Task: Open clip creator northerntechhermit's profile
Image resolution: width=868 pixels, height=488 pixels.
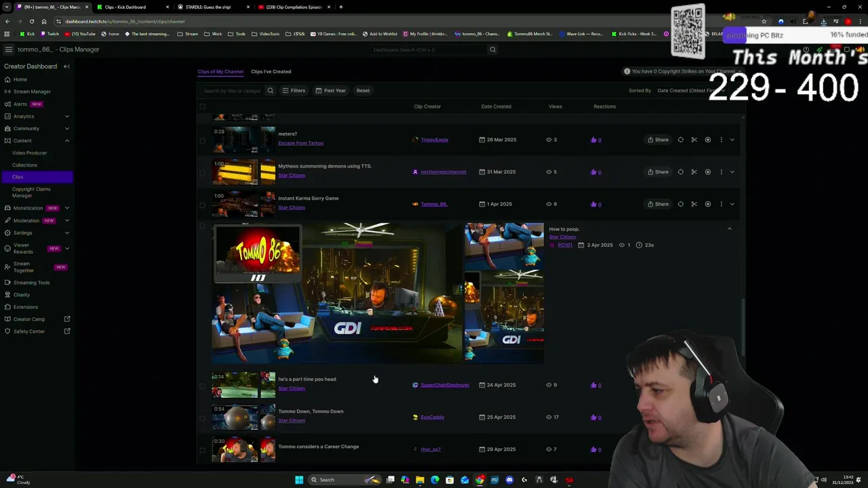Action: tap(443, 172)
